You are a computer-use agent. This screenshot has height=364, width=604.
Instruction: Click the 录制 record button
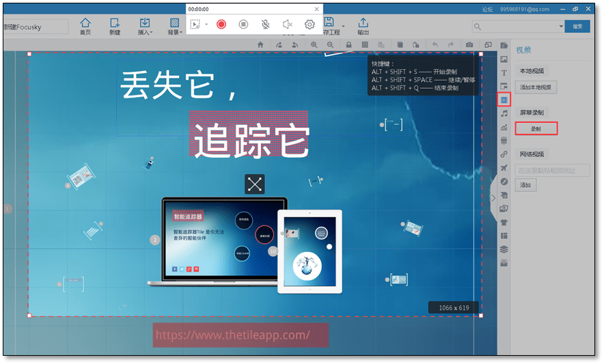pos(536,128)
